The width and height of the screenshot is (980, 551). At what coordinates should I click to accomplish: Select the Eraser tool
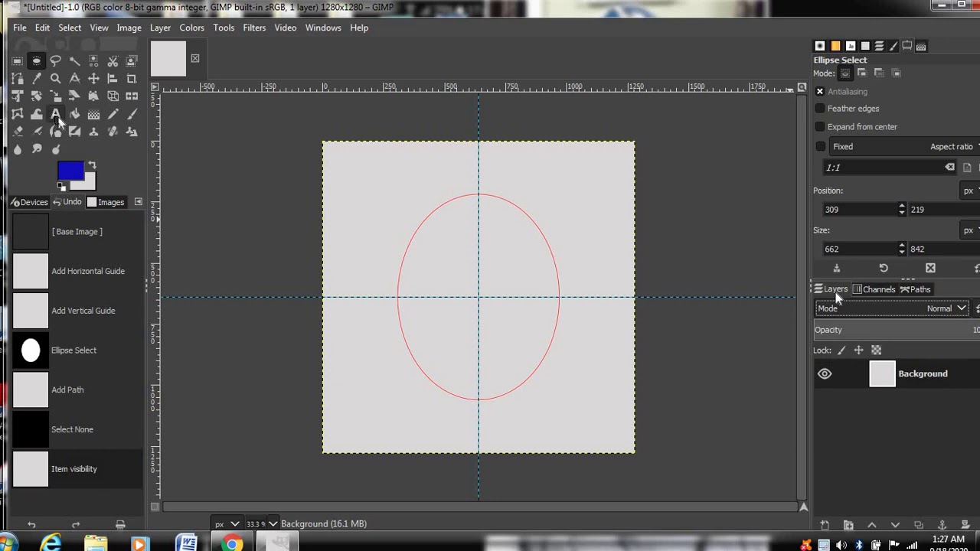click(x=18, y=132)
